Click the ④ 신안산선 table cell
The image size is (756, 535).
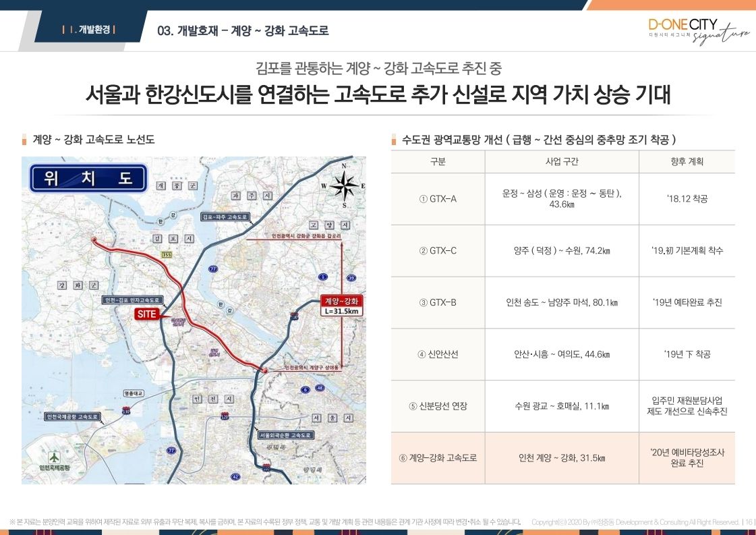438,354
